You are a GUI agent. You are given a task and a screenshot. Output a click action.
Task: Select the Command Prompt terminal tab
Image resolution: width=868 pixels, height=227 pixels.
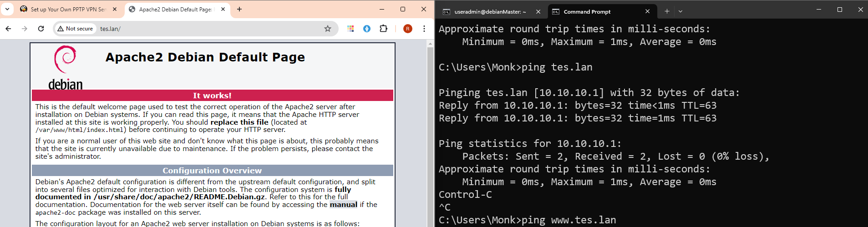coord(601,12)
